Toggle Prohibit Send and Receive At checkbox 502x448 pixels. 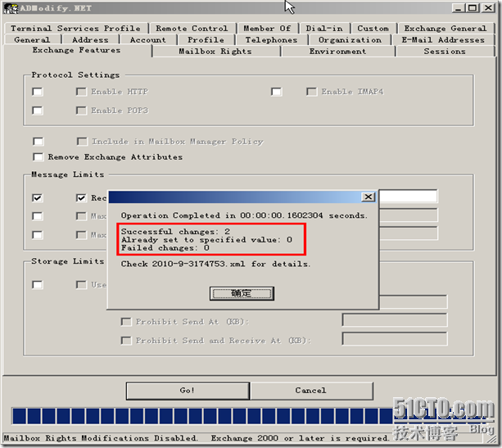click(x=126, y=341)
